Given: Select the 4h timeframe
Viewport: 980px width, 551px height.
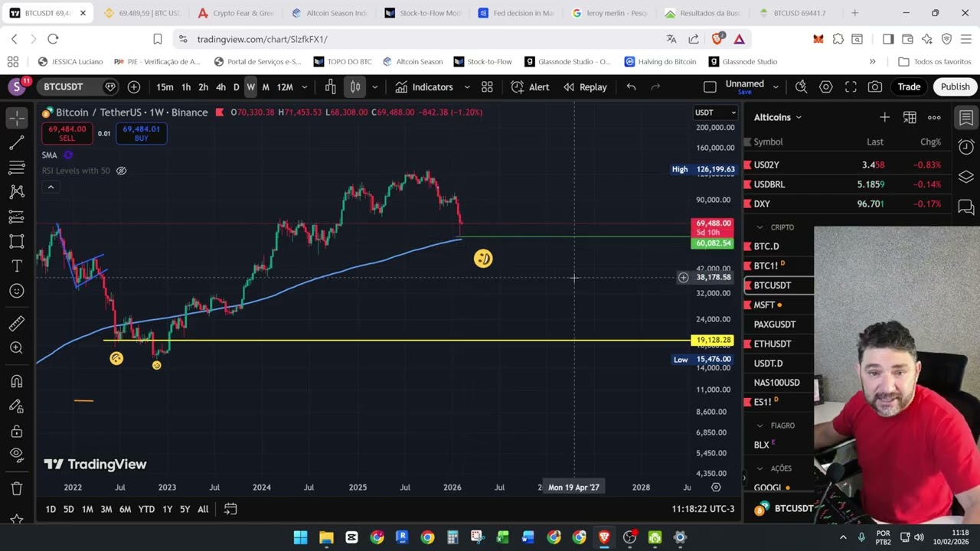Looking at the screenshot, I should pos(220,86).
